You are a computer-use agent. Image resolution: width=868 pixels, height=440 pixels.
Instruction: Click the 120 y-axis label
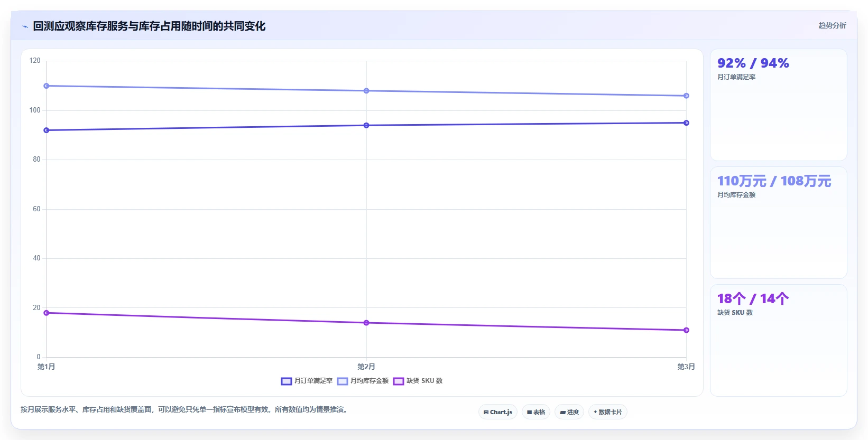pyautogui.click(x=35, y=61)
